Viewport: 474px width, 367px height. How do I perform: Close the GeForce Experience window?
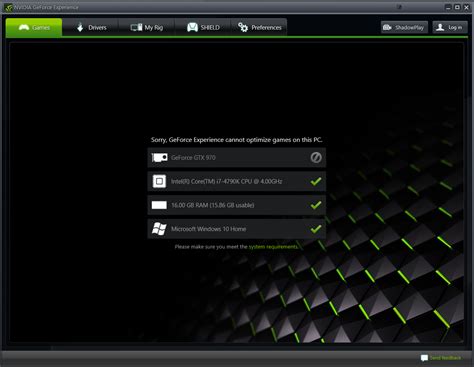tap(466, 7)
